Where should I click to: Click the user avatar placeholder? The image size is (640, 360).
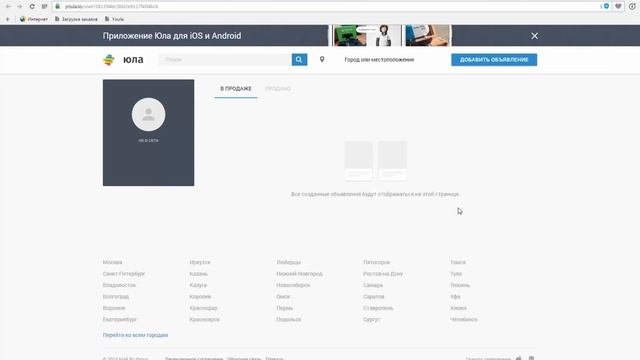(149, 114)
